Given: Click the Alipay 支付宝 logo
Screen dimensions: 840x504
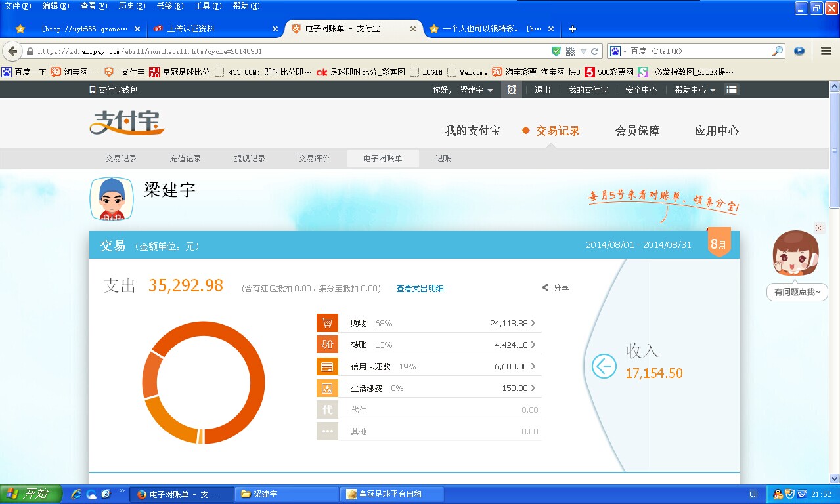Looking at the screenshot, I should point(127,122).
